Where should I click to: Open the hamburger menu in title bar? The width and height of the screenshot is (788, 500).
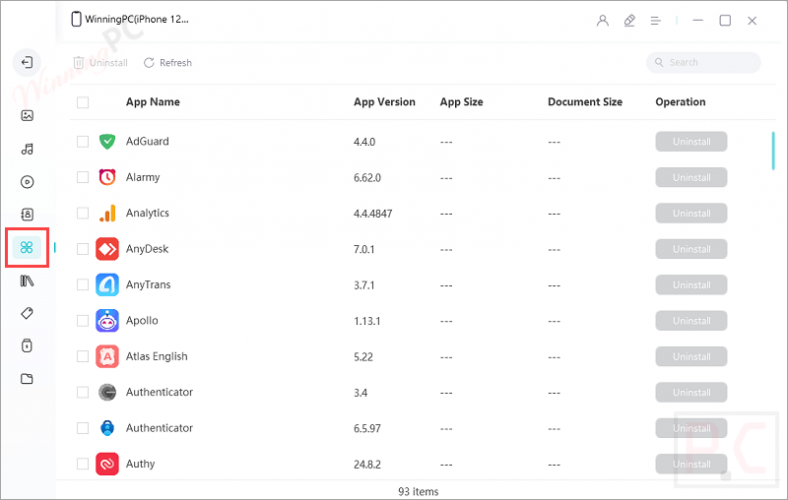(x=656, y=20)
